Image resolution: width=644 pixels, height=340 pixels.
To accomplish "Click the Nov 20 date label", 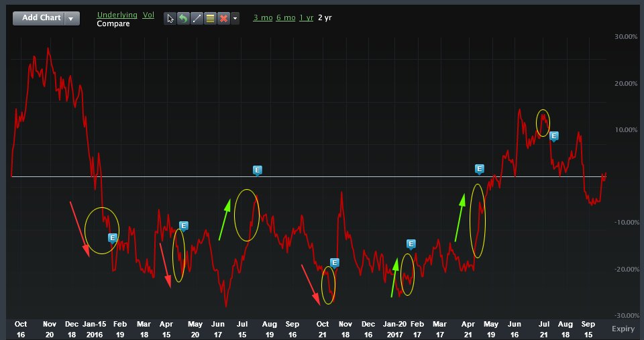I will [x=50, y=329].
